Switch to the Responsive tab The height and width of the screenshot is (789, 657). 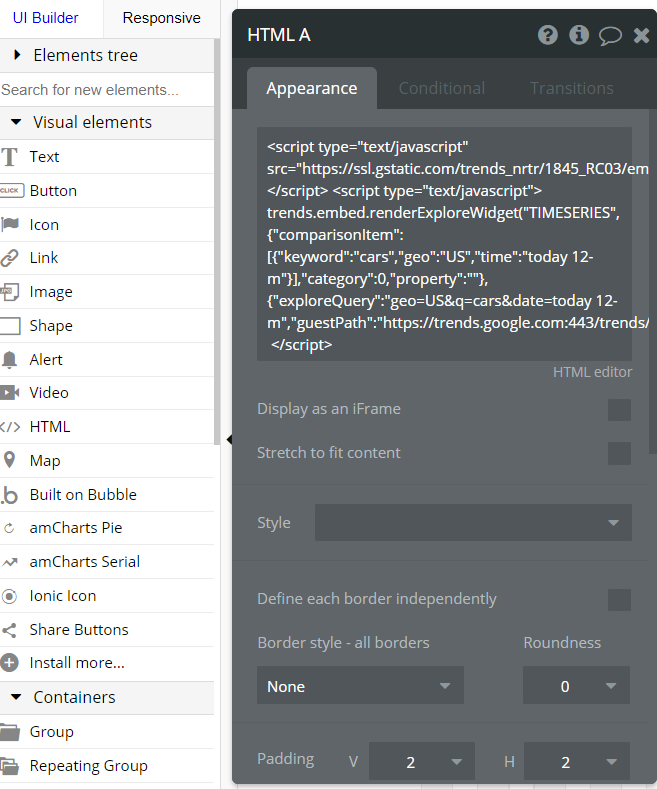tap(161, 18)
